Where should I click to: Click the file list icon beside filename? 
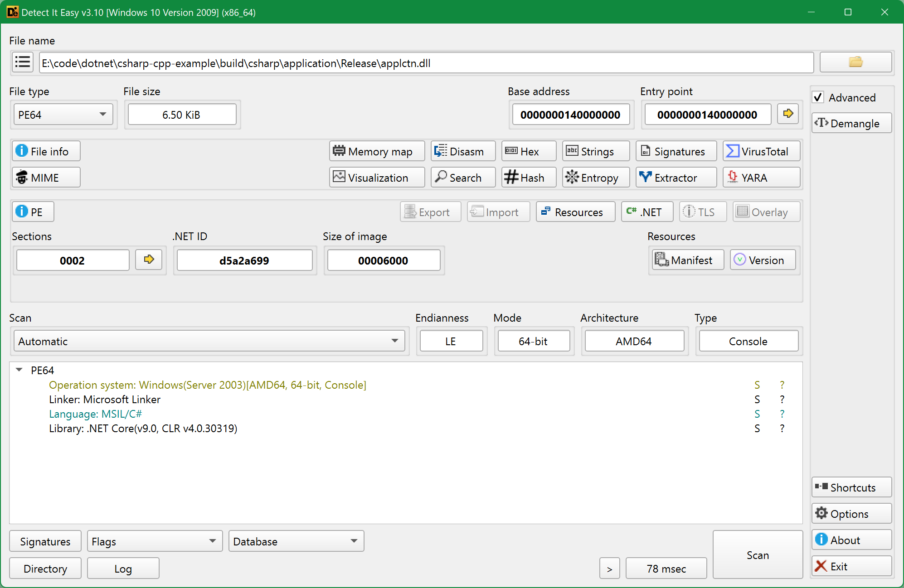tap(22, 63)
